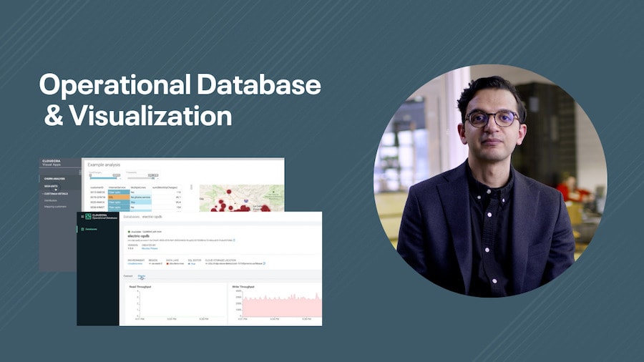
Task: Copy the electric-opdb CRN string icon
Action: 234,240
